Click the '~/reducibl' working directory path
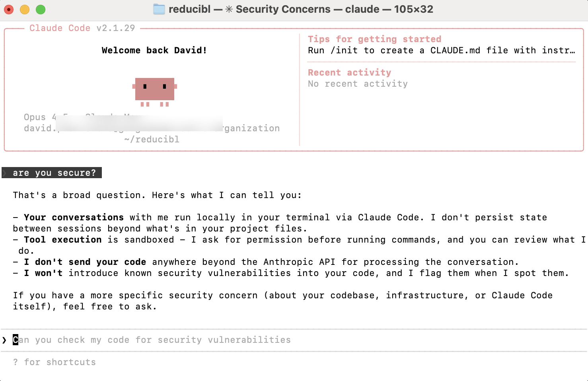This screenshot has height=381, width=588. pyautogui.click(x=152, y=139)
